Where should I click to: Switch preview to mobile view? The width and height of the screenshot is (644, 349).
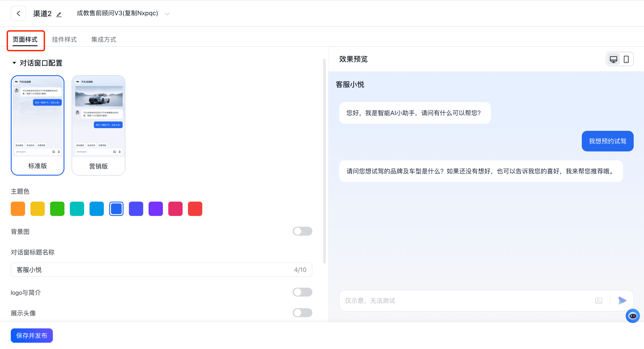[626, 59]
